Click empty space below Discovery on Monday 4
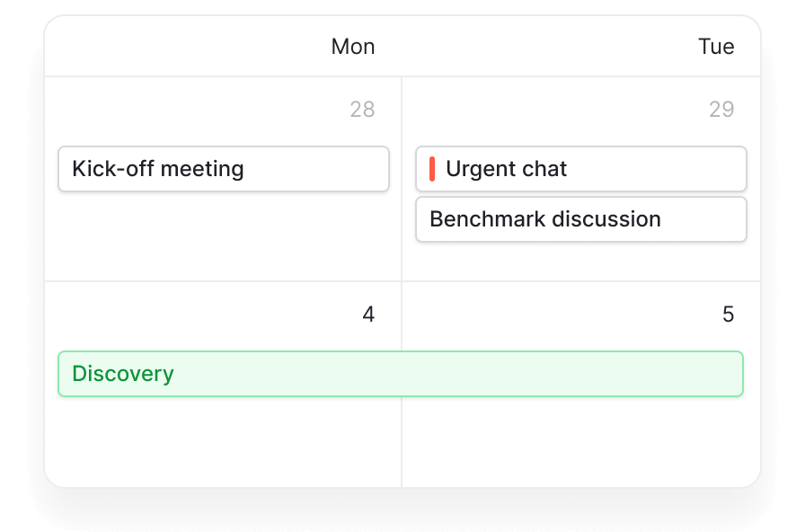 (223, 440)
